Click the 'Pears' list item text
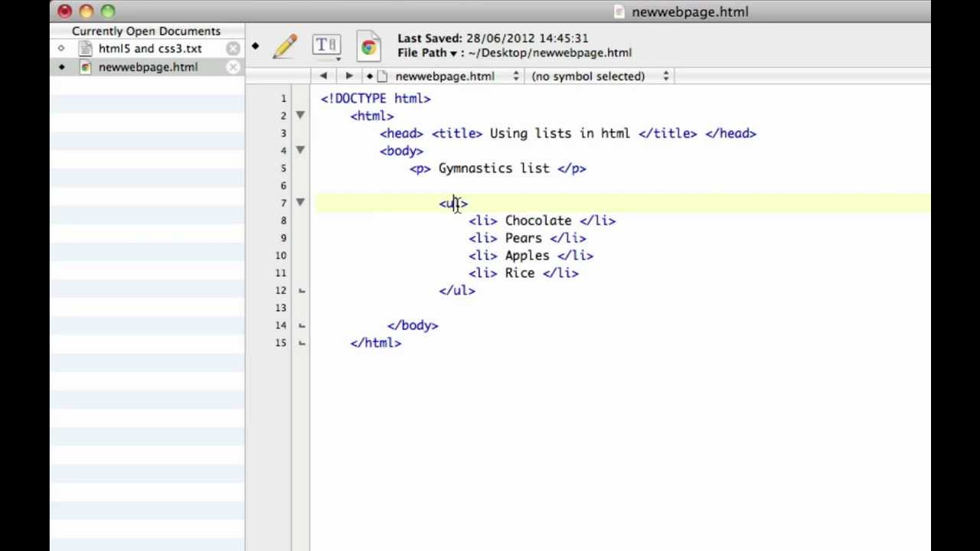The height and width of the screenshot is (551, 980). point(523,238)
